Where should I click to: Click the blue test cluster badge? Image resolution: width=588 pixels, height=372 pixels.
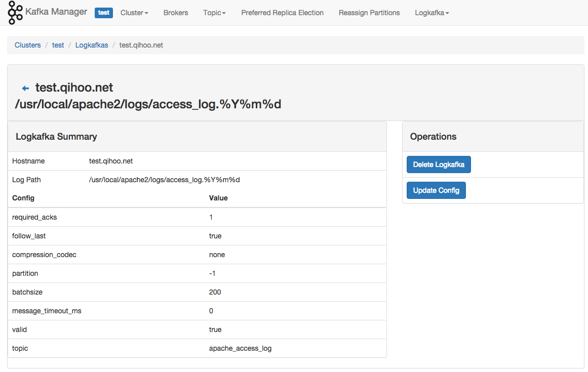coord(103,13)
